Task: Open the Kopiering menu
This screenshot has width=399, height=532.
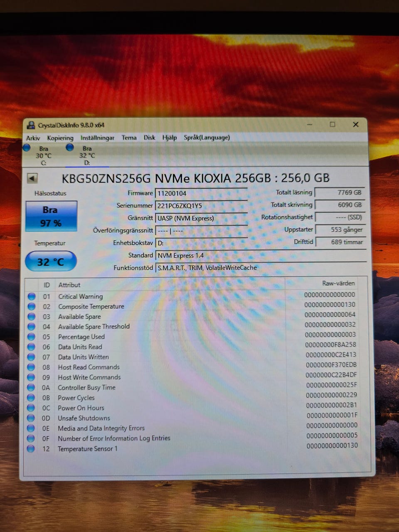Action: (x=60, y=138)
